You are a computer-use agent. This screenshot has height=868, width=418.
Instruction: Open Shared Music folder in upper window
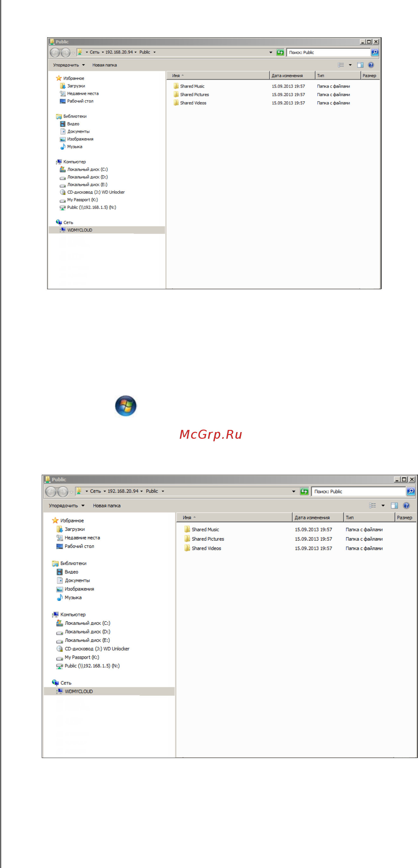tap(189, 86)
